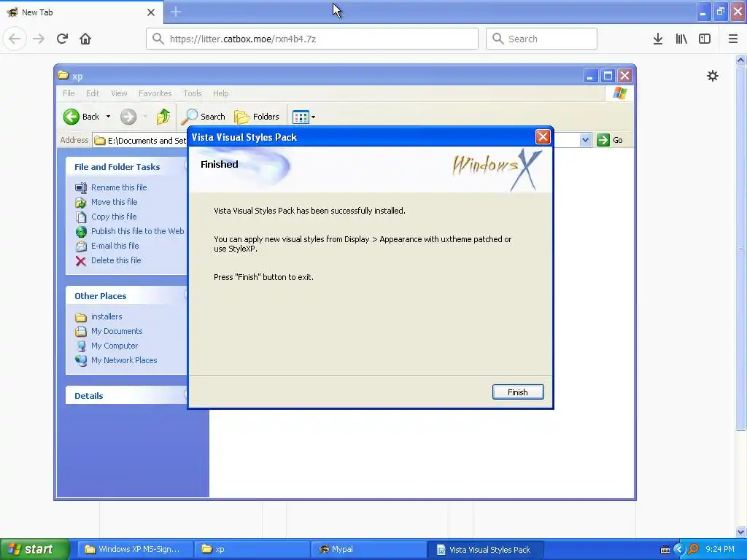This screenshot has height=560, width=747.
Task: Switch to Windows XP MS-Sign taskbar item
Action: click(135, 549)
